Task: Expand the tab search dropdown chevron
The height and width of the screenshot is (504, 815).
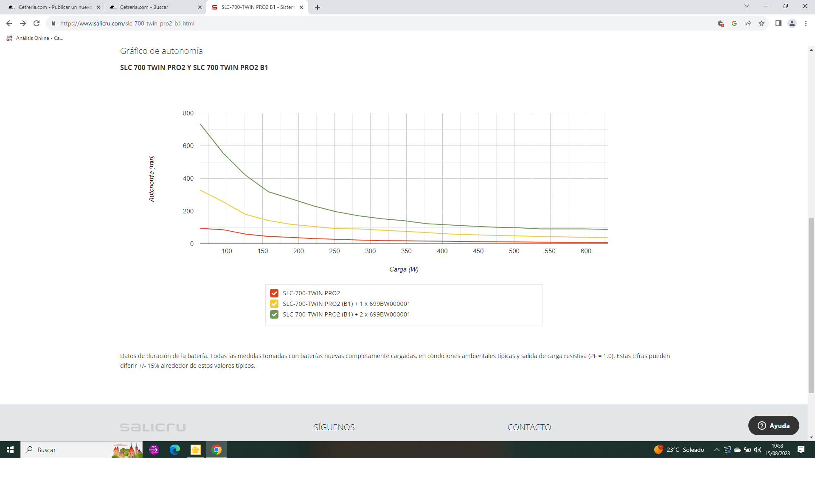Action: click(x=746, y=6)
